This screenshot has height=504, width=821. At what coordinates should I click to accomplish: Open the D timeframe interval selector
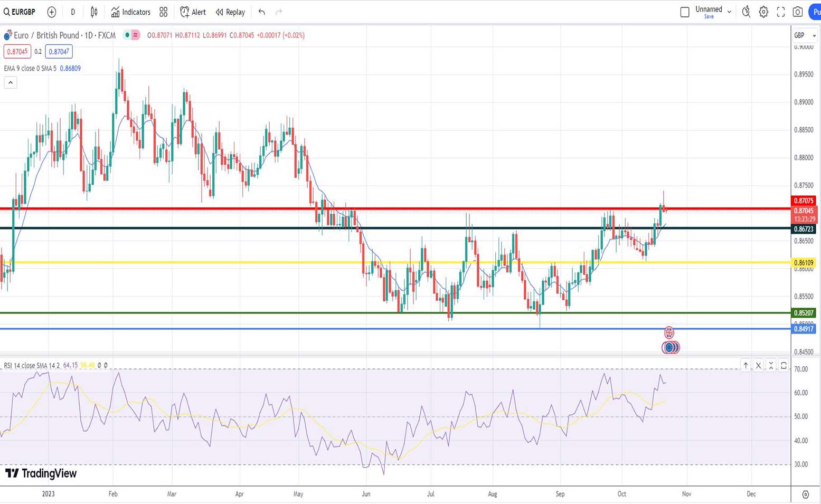[73, 12]
